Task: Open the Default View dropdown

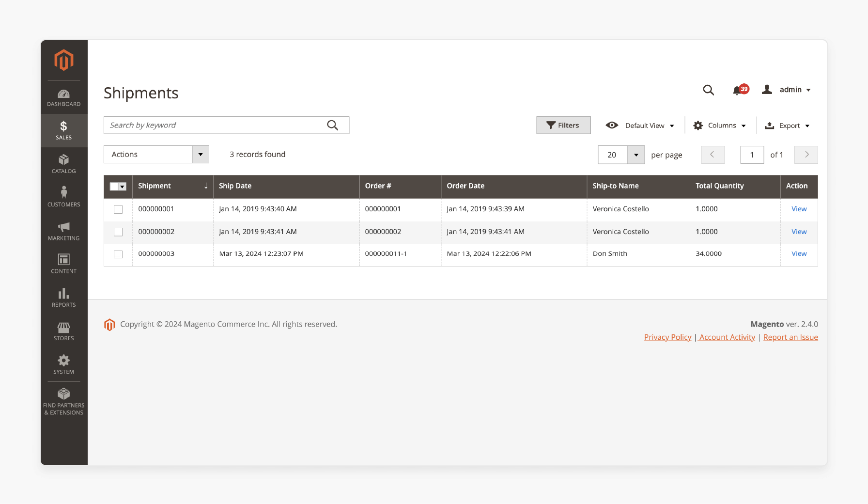Action: coord(640,126)
